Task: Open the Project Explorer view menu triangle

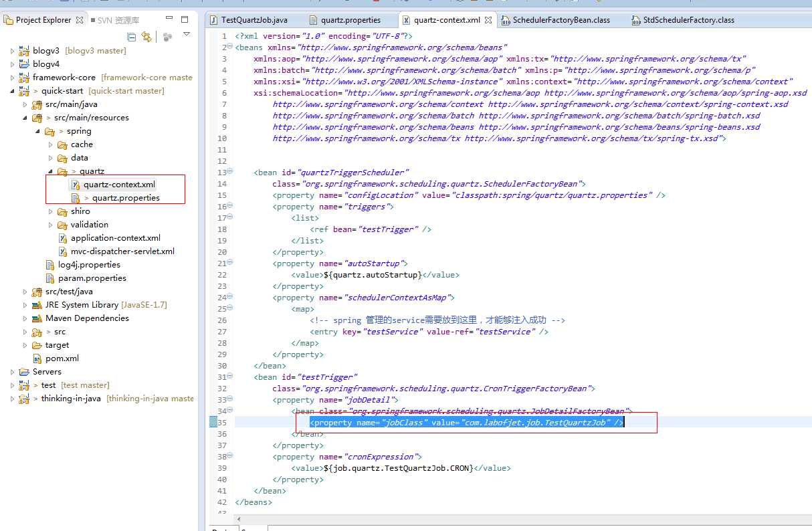Action: point(187,34)
